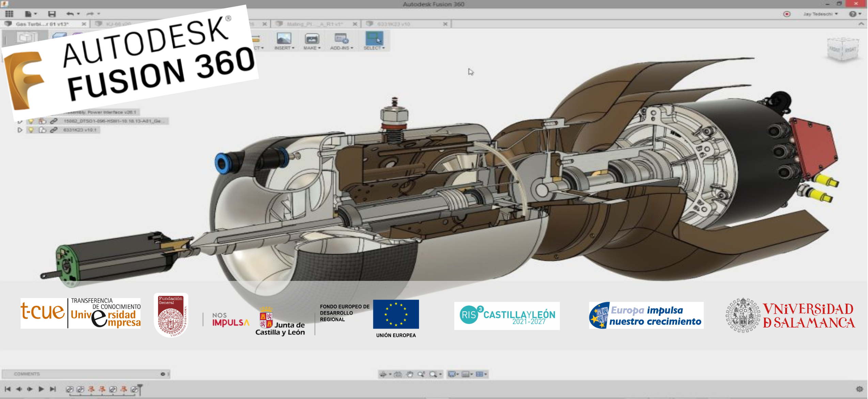Step back one timeline feature

point(19,389)
